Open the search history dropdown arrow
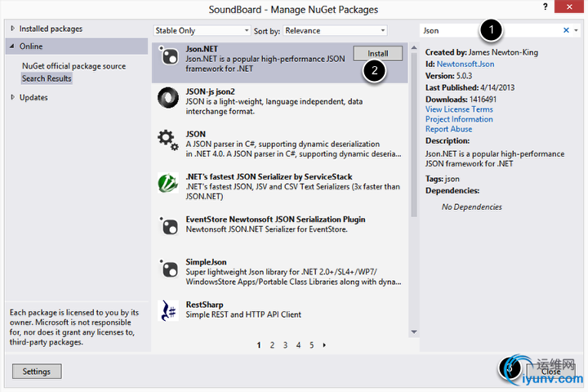The width and height of the screenshot is (588, 392). click(576, 30)
